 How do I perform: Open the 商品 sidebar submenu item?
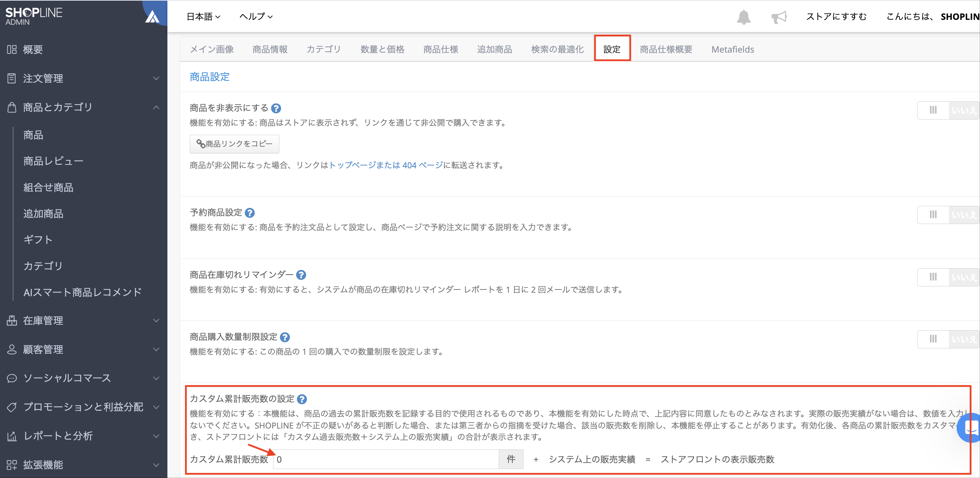(x=33, y=135)
